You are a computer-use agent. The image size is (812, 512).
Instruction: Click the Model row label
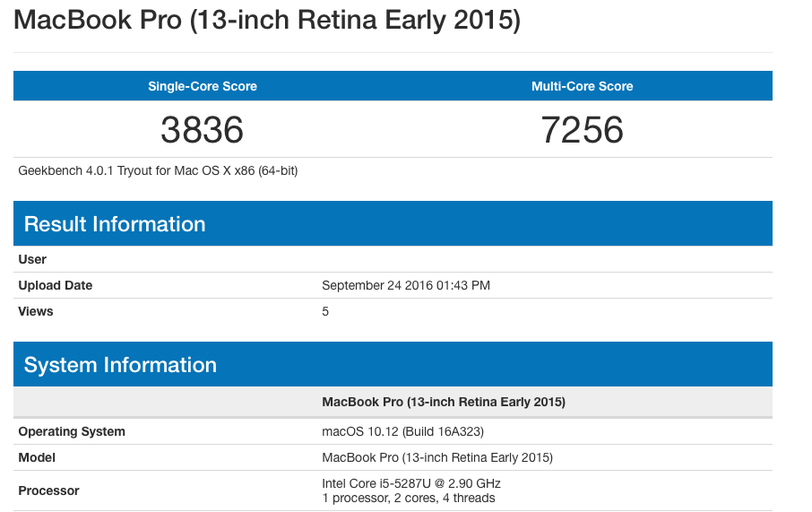point(37,457)
